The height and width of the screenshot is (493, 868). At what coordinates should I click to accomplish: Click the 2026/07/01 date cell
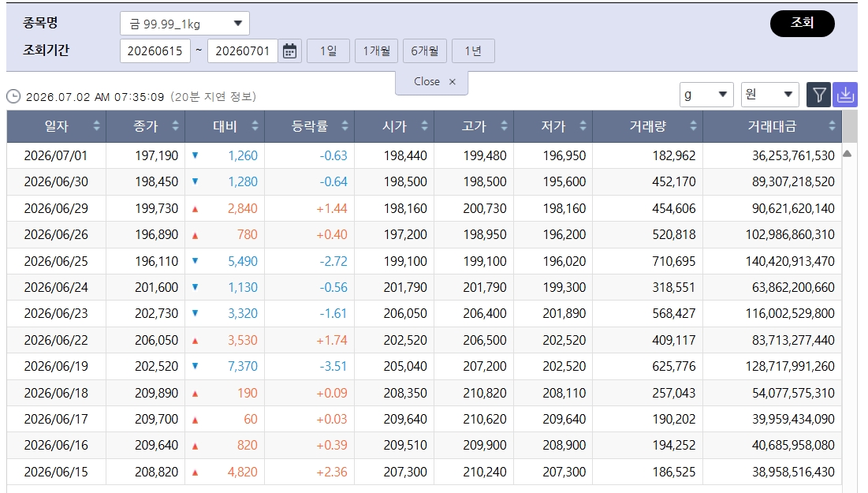[56, 155]
